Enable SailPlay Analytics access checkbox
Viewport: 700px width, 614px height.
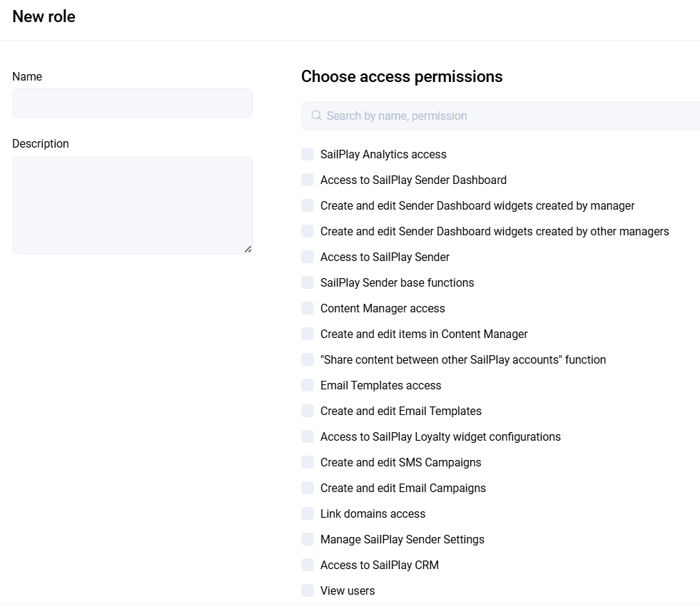pos(308,154)
